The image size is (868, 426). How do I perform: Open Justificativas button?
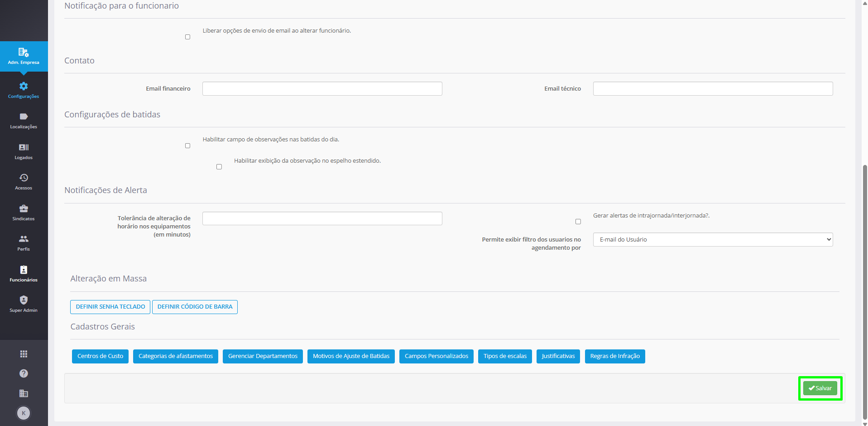(558, 356)
